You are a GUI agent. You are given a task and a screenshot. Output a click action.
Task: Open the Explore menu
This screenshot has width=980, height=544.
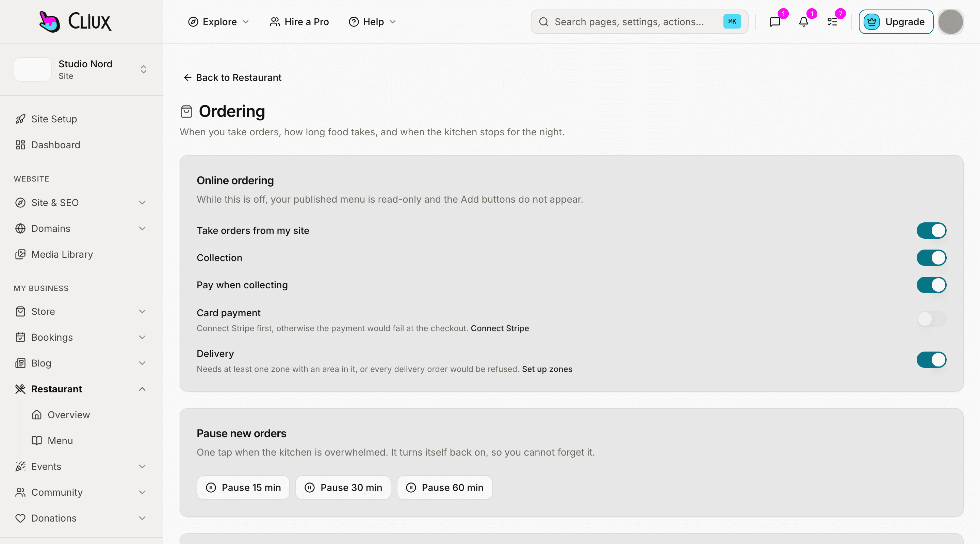pos(219,22)
